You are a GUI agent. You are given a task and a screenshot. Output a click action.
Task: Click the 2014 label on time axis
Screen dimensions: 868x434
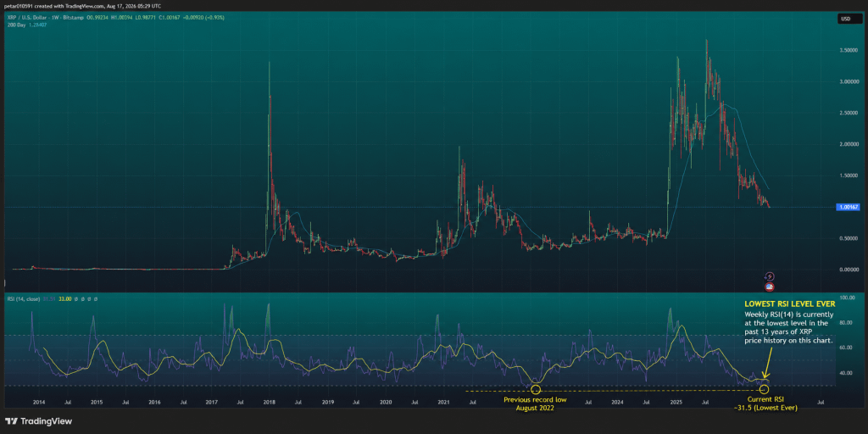tap(39, 402)
